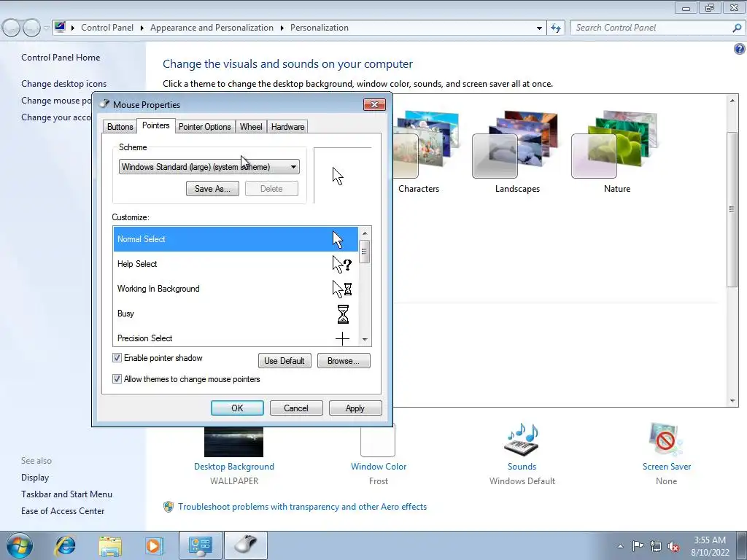Open the Screen Saver settings icon
Viewport: 747px width, 560px height.
point(665,440)
